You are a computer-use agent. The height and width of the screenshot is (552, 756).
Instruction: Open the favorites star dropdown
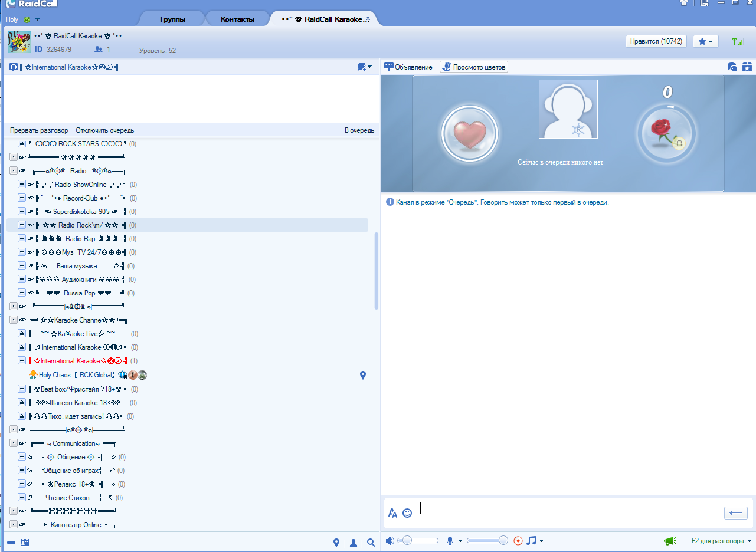[706, 41]
